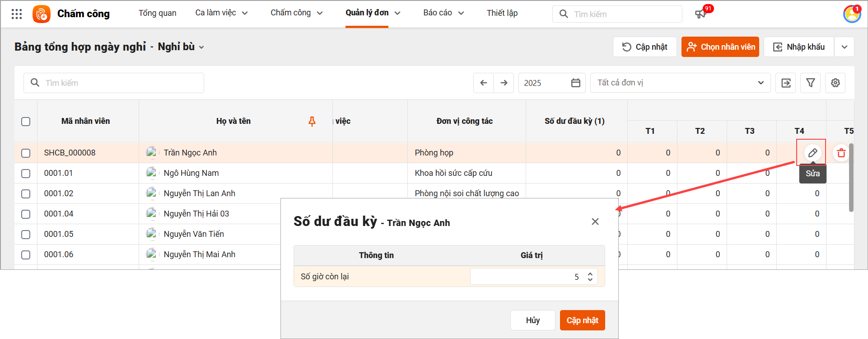This screenshot has height=339, width=868.
Task: Click employee name Ngô Hùng Nam
Action: coord(191,173)
